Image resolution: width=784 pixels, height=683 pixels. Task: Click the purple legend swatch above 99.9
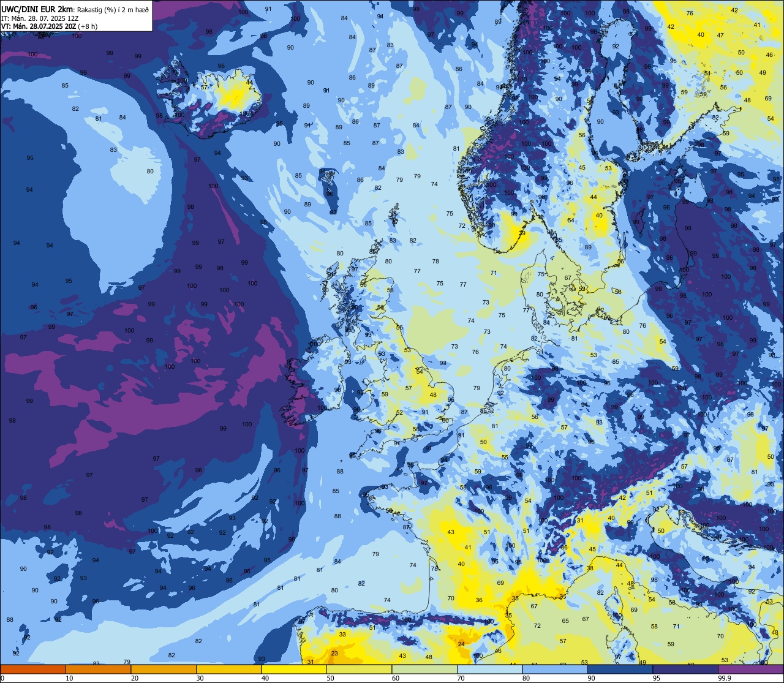pyautogui.click(x=750, y=669)
